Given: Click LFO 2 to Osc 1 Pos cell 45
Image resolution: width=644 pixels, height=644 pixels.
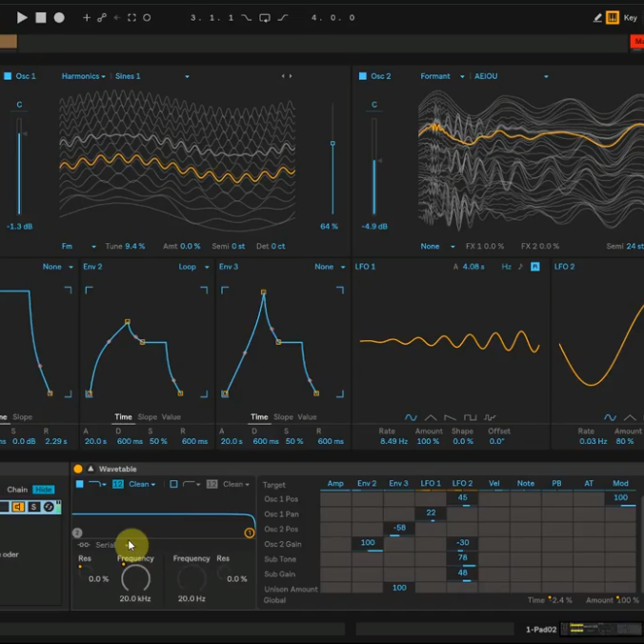Looking at the screenshot, I should 462,498.
